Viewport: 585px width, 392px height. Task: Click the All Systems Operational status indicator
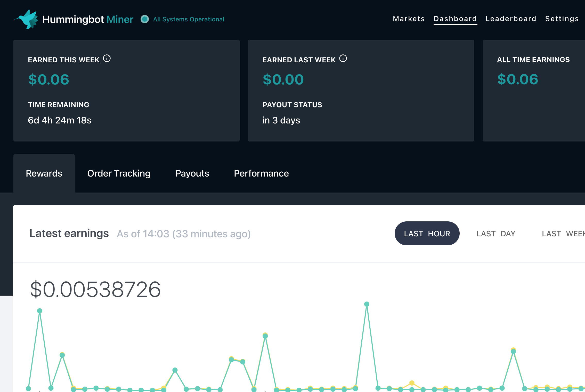pos(145,19)
